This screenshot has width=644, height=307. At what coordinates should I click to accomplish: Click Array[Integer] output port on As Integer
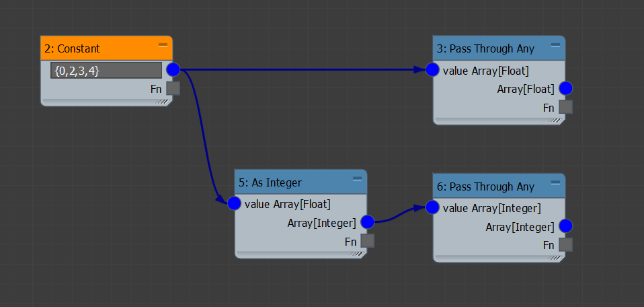[x=367, y=222]
